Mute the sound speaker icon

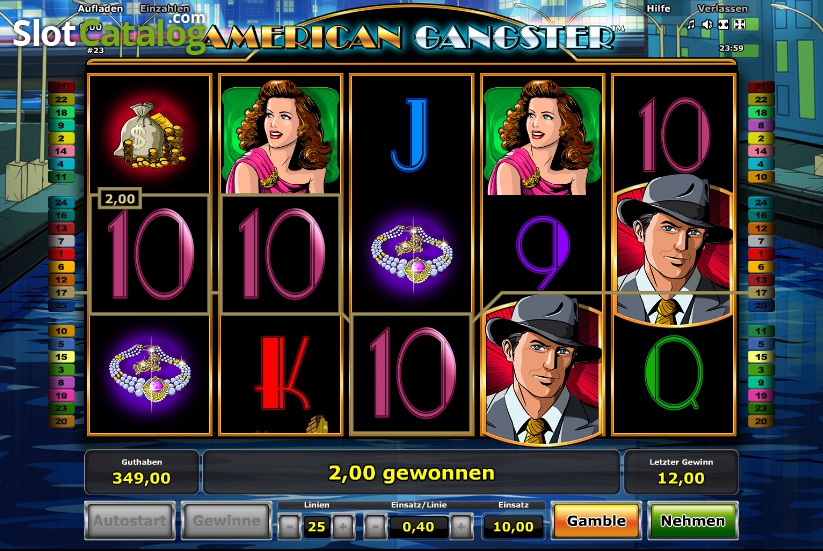tap(708, 25)
